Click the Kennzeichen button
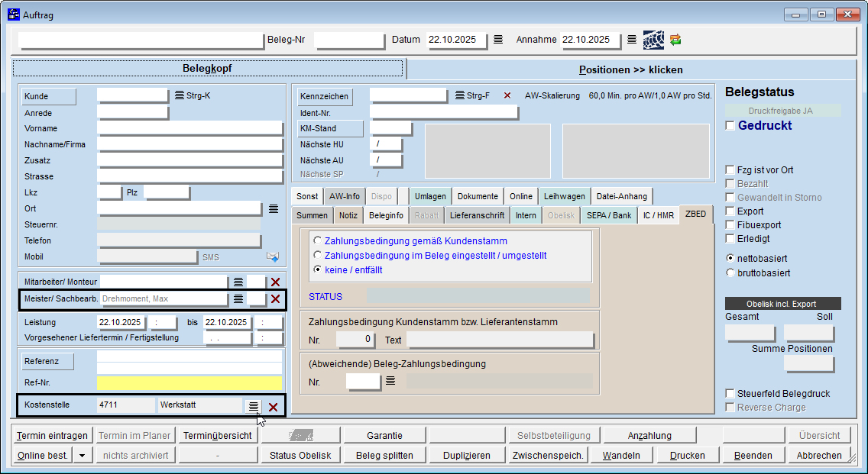This screenshot has height=474, width=868. pyautogui.click(x=325, y=96)
